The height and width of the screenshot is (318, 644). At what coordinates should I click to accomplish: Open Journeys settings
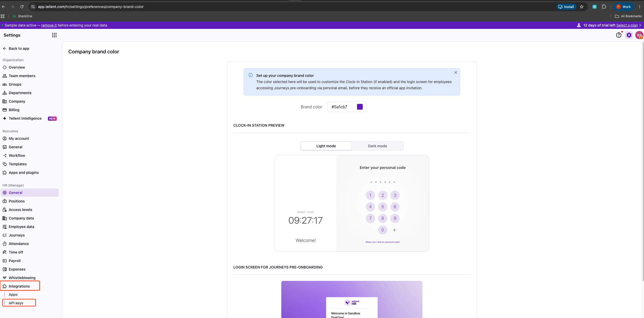point(30,235)
